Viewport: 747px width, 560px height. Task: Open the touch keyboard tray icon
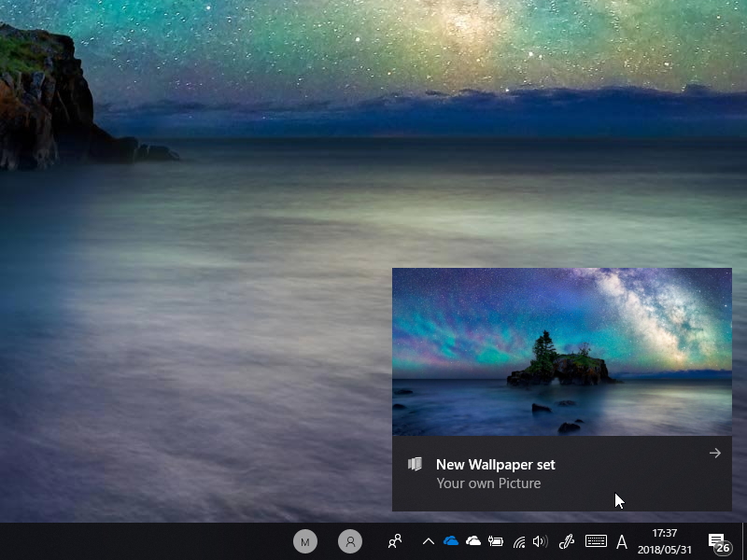(596, 541)
